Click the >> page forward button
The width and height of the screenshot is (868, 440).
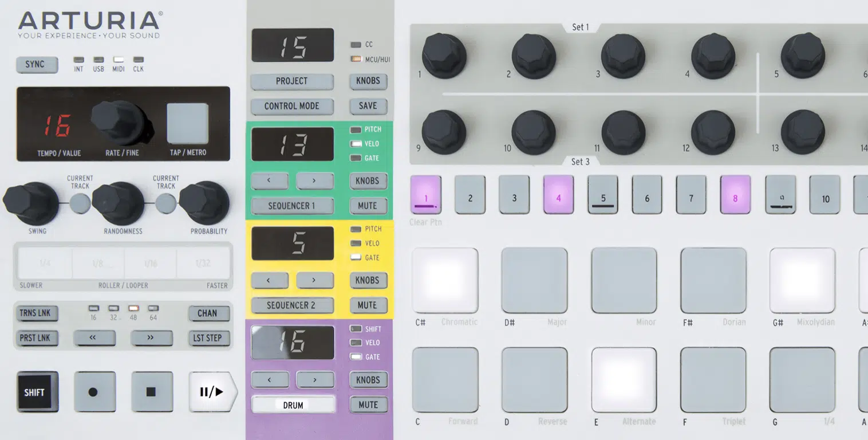152,338
